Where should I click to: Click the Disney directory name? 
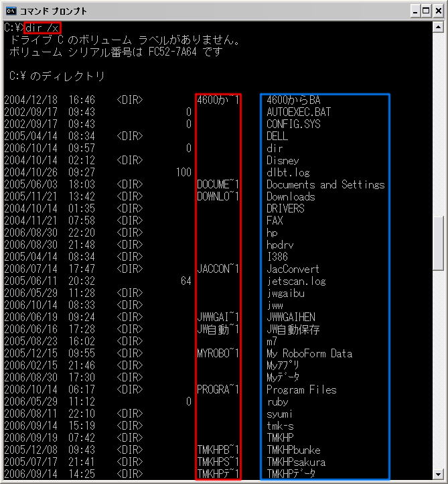pos(283,160)
